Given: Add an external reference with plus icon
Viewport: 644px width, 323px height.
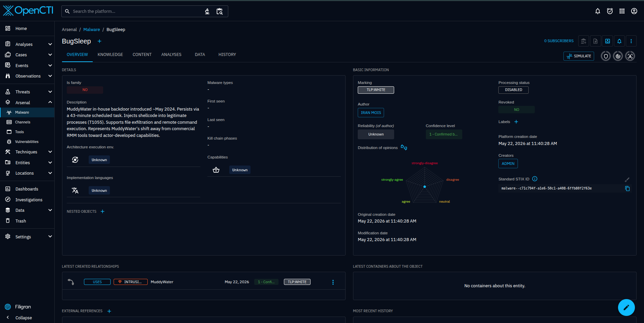Looking at the screenshot, I should (109, 311).
